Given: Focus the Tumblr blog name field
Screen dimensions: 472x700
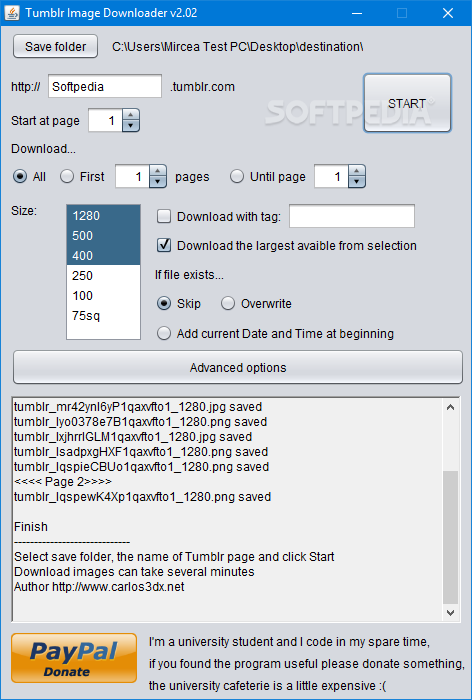Looking at the screenshot, I should point(105,86).
